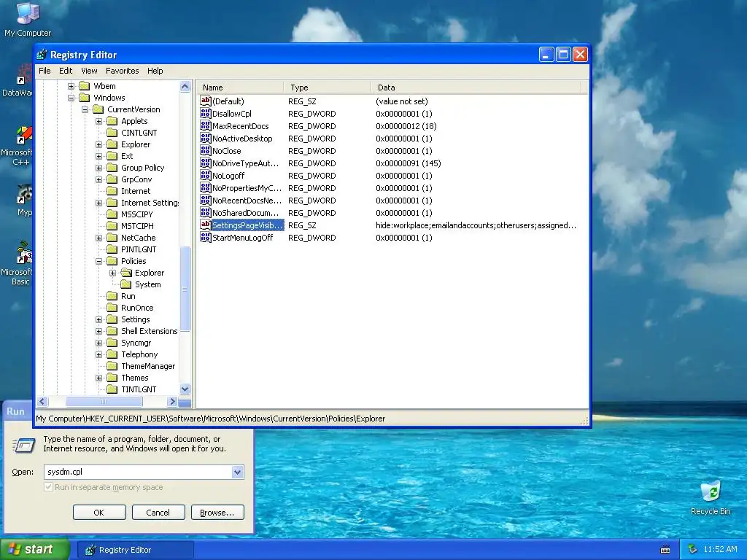Click the StartMenuLogOff DWORD icon
This screenshot has height=560, width=747.
coord(205,237)
